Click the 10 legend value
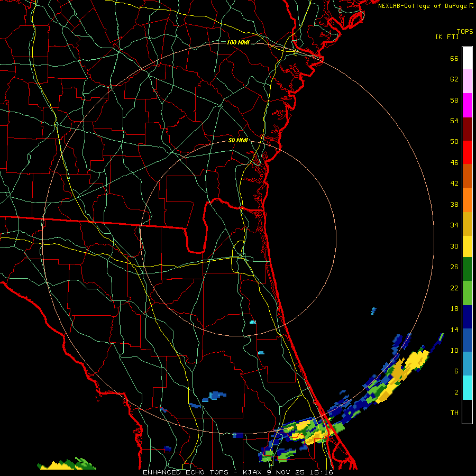 click(454, 350)
